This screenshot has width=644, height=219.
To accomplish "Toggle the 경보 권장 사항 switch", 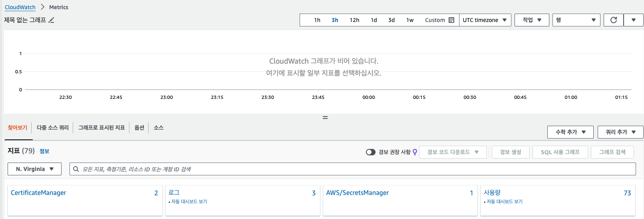I will tap(371, 152).
